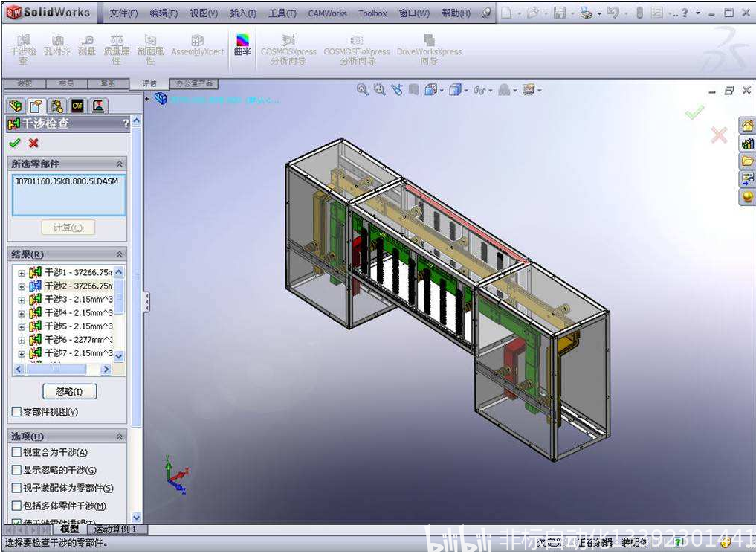Image resolution: width=756 pixels, height=554 pixels.
Task: Click the 曲率 curvature tool icon
Action: pos(242,45)
